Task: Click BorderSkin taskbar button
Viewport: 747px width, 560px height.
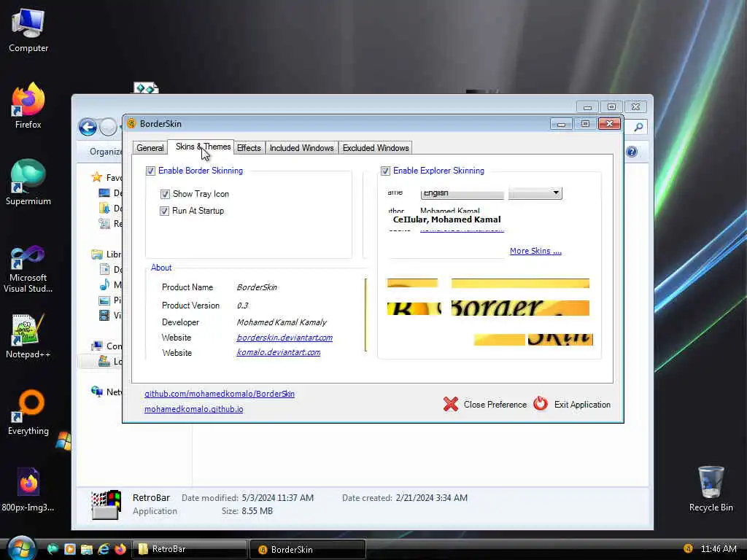Action: [308, 549]
